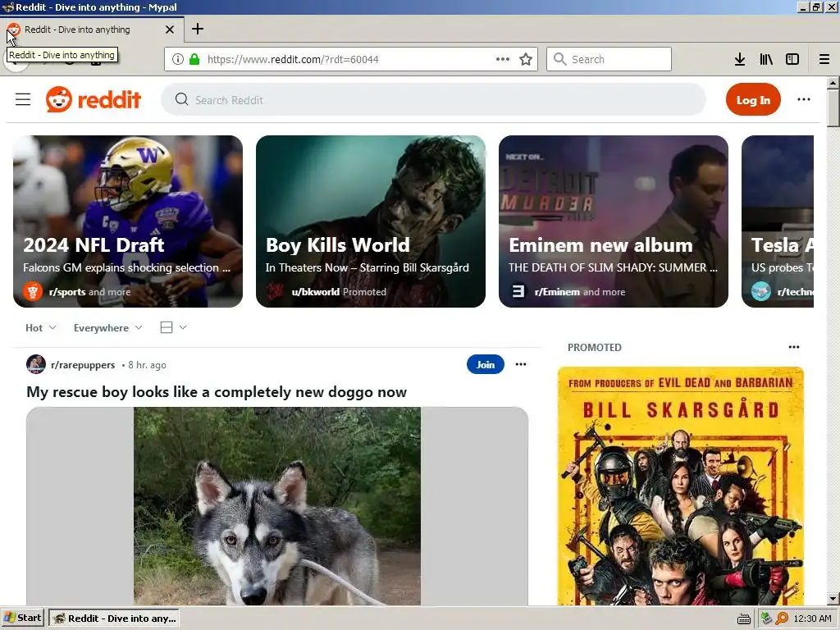This screenshot has height=630, width=840.
Task: Open the Promoted section options menu
Action: pyautogui.click(x=794, y=347)
